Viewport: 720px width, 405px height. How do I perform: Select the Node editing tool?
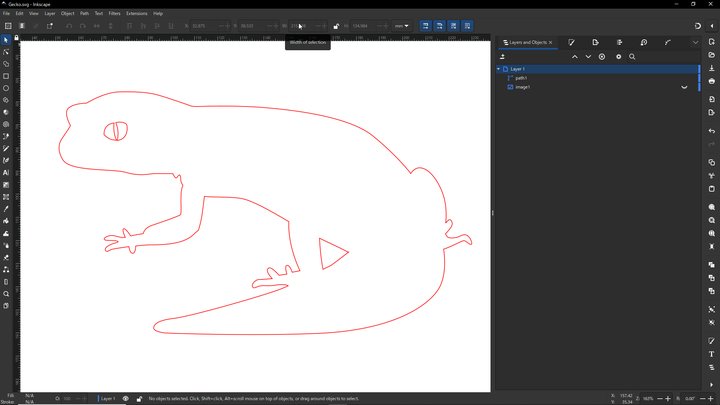point(6,52)
